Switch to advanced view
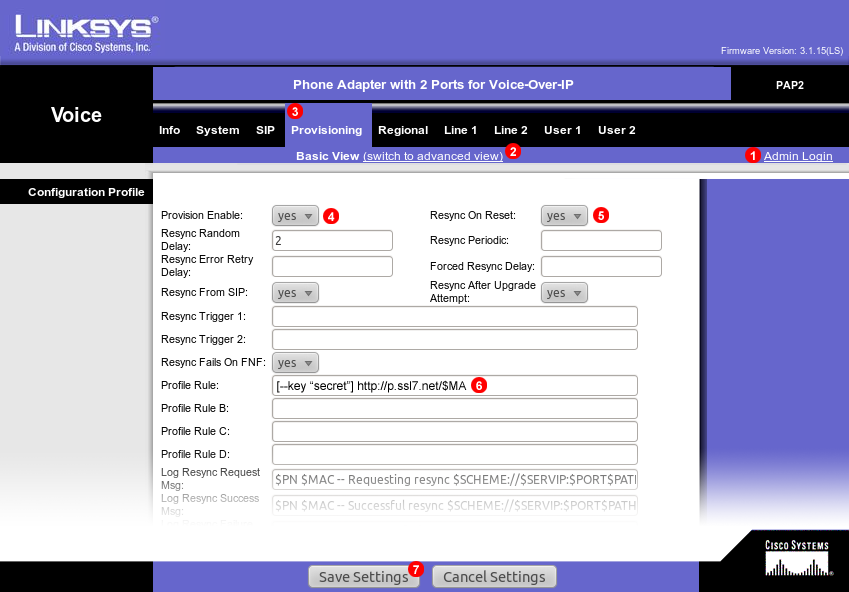Viewport: 849px width, 592px height. 435,156
